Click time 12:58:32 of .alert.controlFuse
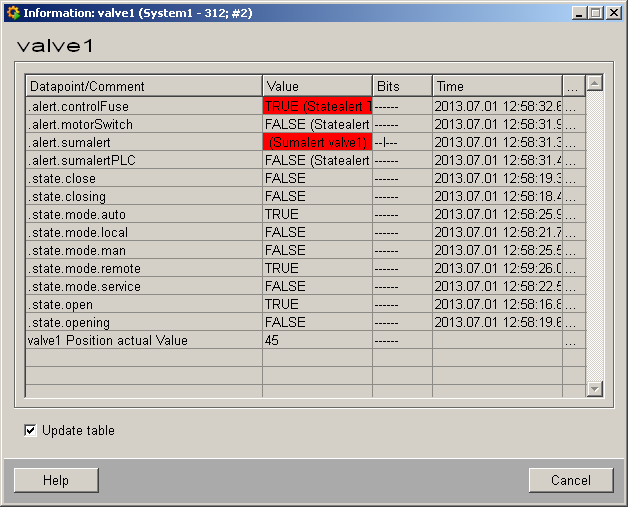This screenshot has height=507, width=628. 497,107
